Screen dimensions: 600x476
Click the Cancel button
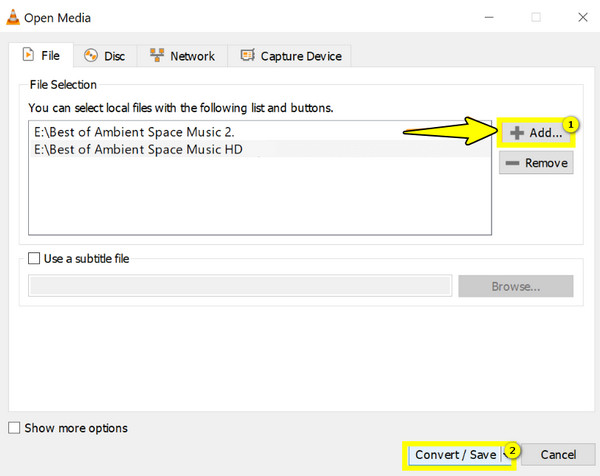coord(558,455)
